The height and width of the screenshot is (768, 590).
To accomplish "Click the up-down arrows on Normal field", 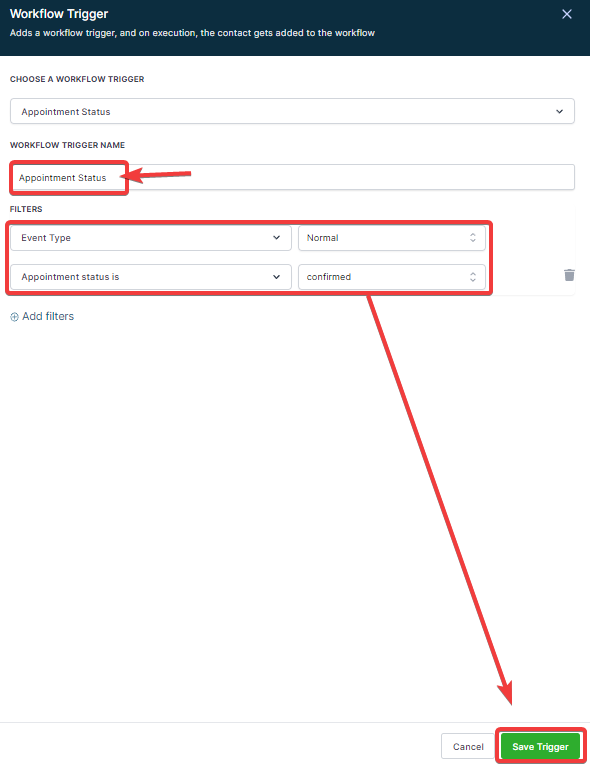I will [472, 238].
